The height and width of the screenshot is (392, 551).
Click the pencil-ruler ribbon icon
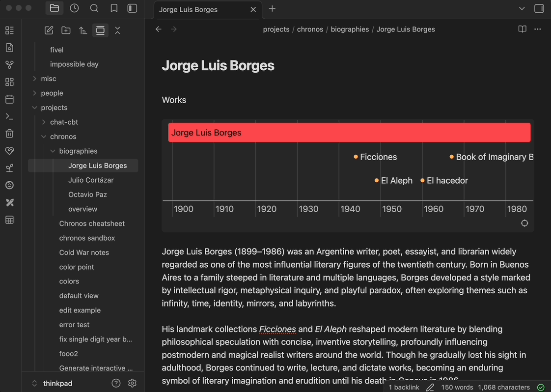pos(9,202)
